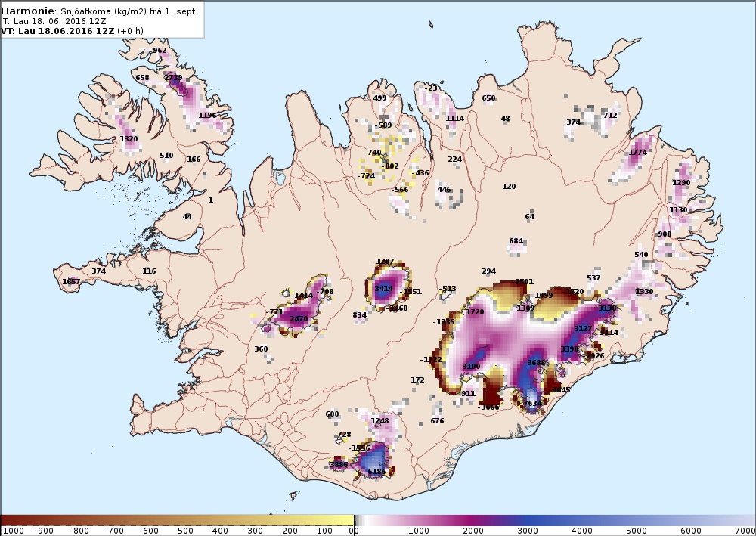
Task: Click the 911 value label
Action: coord(468,393)
